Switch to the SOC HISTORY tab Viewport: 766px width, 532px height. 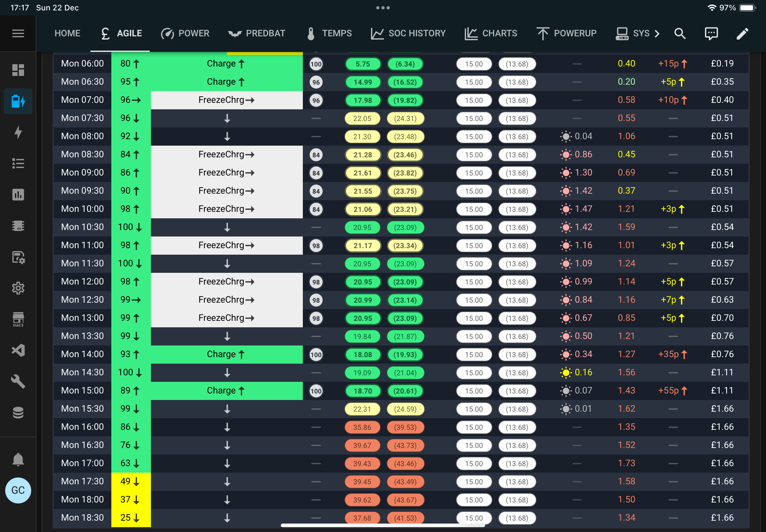(408, 33)
